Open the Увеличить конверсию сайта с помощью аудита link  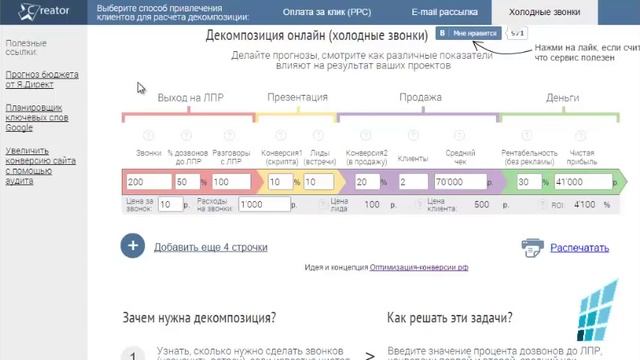pos(40,166)
